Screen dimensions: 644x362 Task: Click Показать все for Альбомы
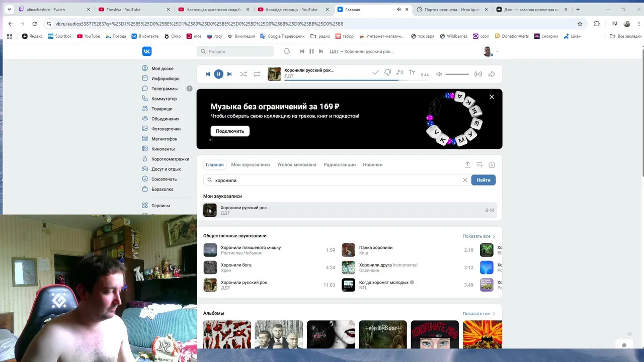click(479, 314)
